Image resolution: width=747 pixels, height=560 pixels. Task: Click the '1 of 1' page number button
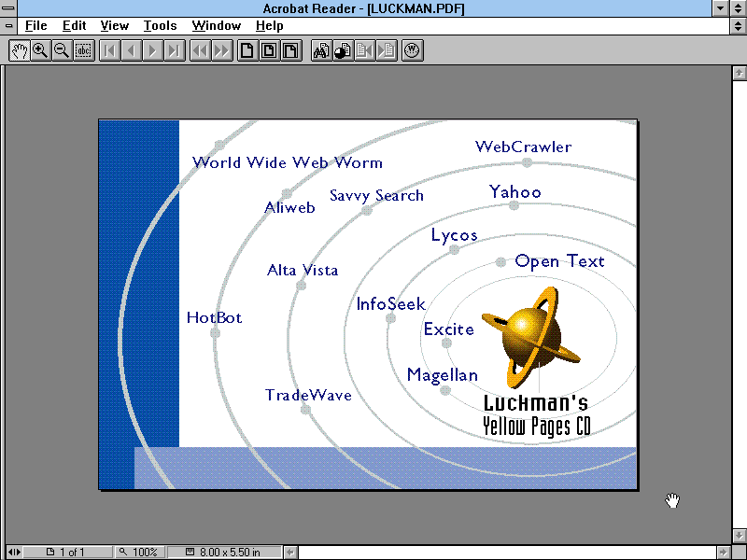67,552
